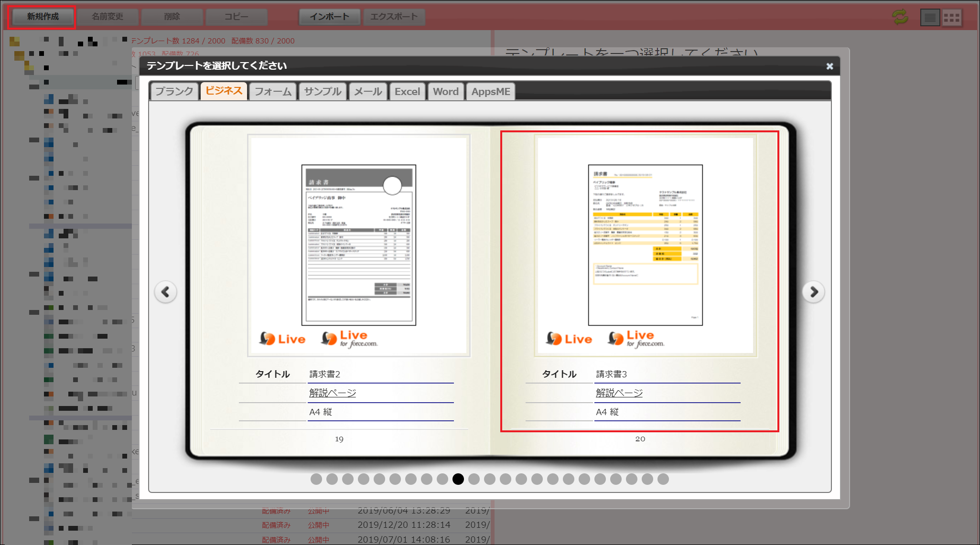Viewport: 980px width, 545px height.
Task: Open 解説ページ link for 請求書2
Action: pos(333,393)
